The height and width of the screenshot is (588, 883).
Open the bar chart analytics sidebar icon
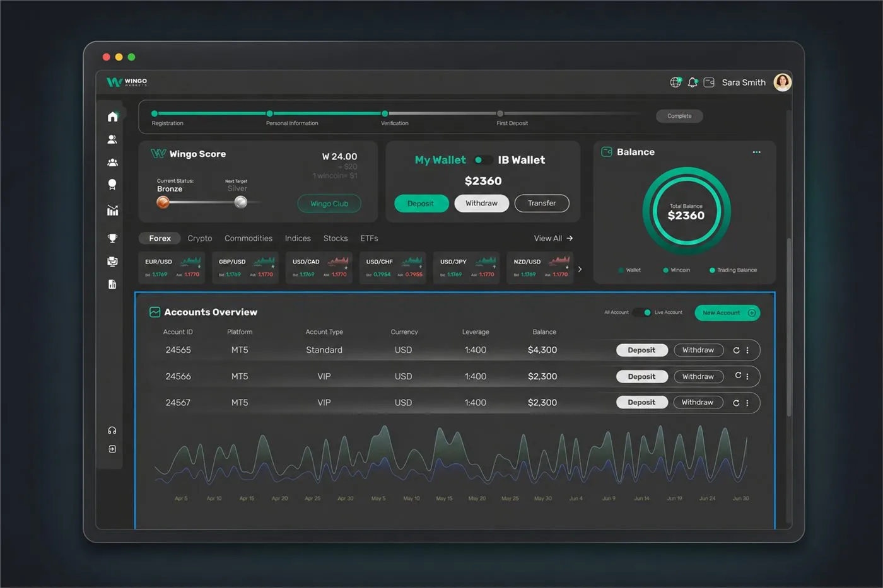(x=112, y=210)
